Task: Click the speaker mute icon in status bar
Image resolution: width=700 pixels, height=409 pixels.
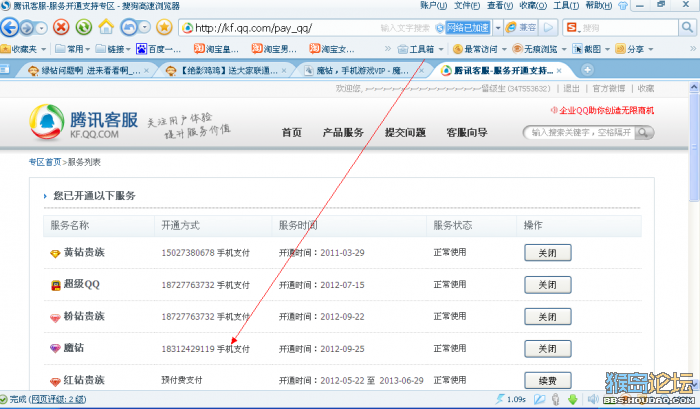Action: point(592,399)
